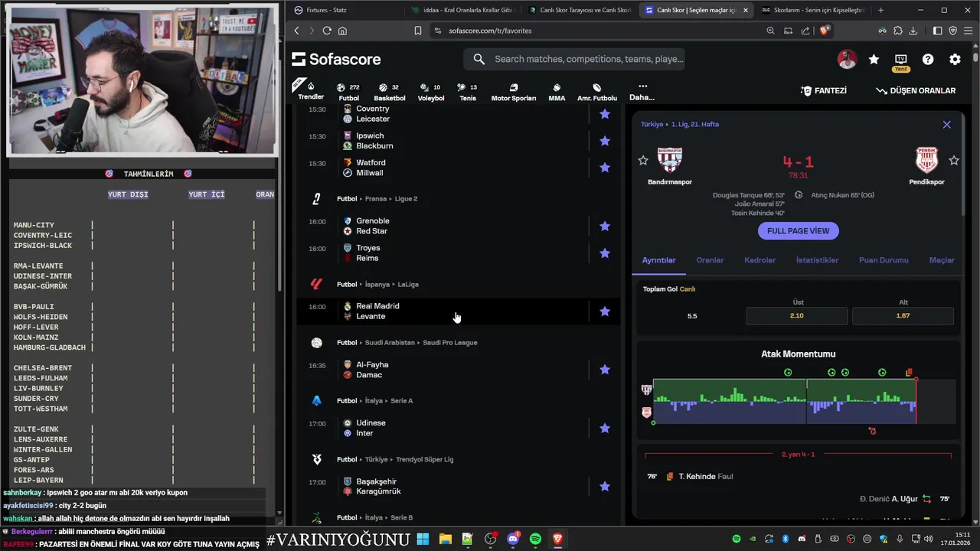Open a new browser tab
Image resolution: width=980 pixels, height=551 pixels.
pyautogui.click(x=880, y=10)
